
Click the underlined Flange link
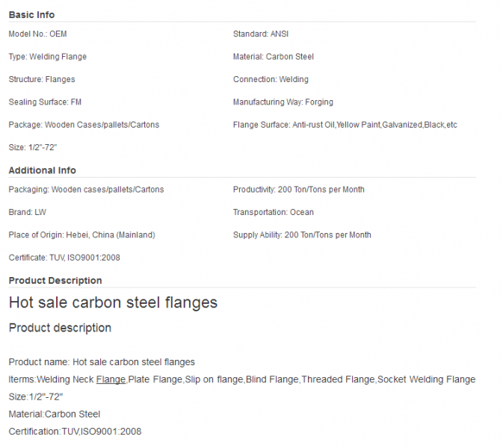111,379
